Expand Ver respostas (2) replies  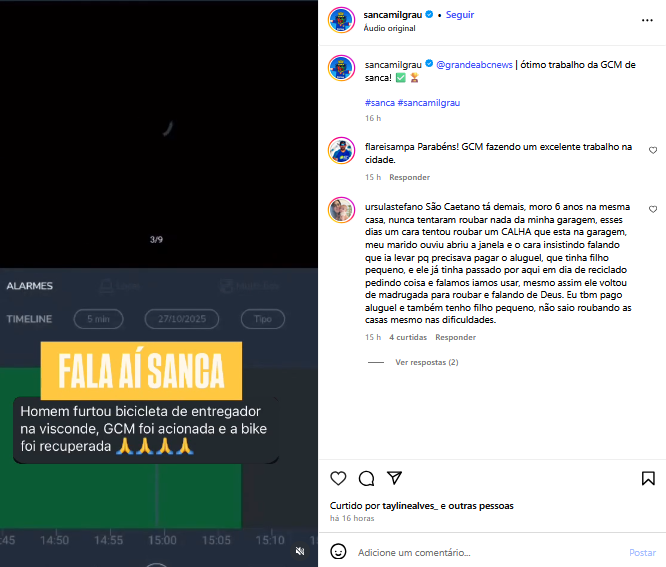[x=426, y=362]
